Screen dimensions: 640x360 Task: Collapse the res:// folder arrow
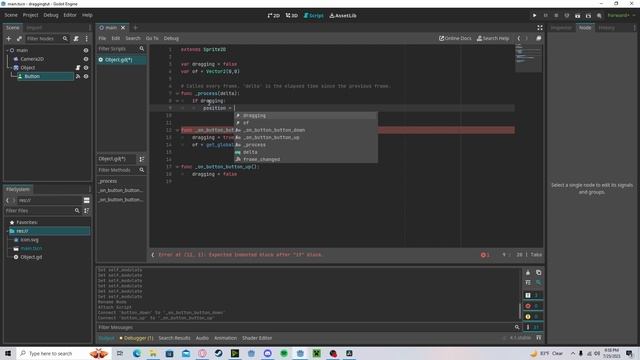pyautogui.click(x=7, y=231)
